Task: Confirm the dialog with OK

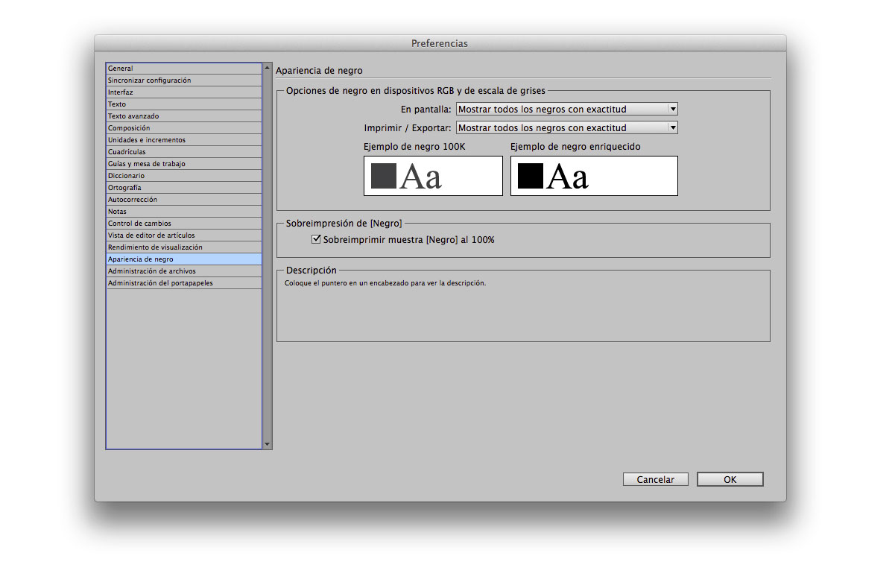Action: point(730,480)
